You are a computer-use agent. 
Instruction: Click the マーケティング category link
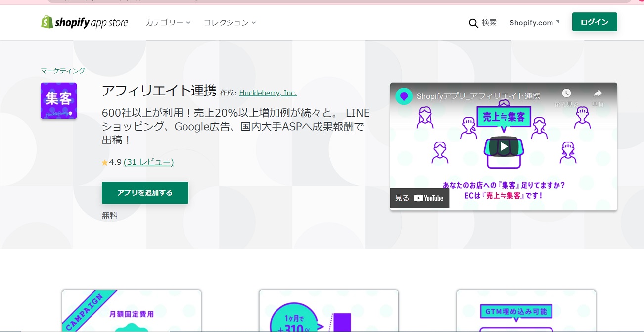click(63, 71)
